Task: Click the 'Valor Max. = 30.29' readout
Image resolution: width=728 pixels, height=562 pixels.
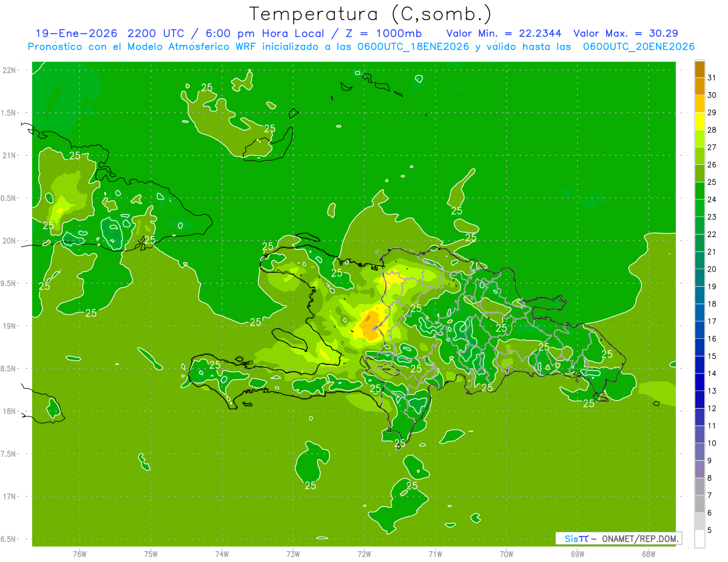Action: click(625, 33)
